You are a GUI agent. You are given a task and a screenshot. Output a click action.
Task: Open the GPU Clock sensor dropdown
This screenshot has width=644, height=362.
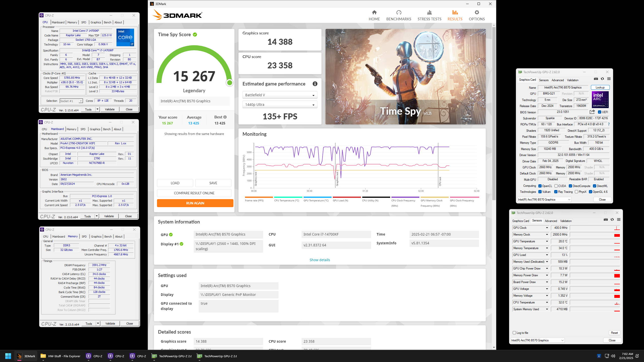click(x=547, y=228)
